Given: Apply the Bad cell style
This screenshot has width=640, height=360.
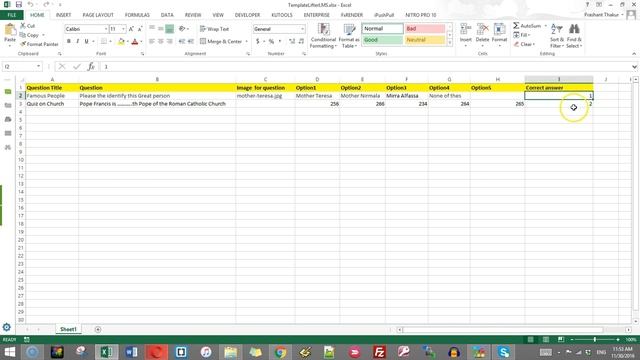Looking at the screenshot, I should coord(424,29).
